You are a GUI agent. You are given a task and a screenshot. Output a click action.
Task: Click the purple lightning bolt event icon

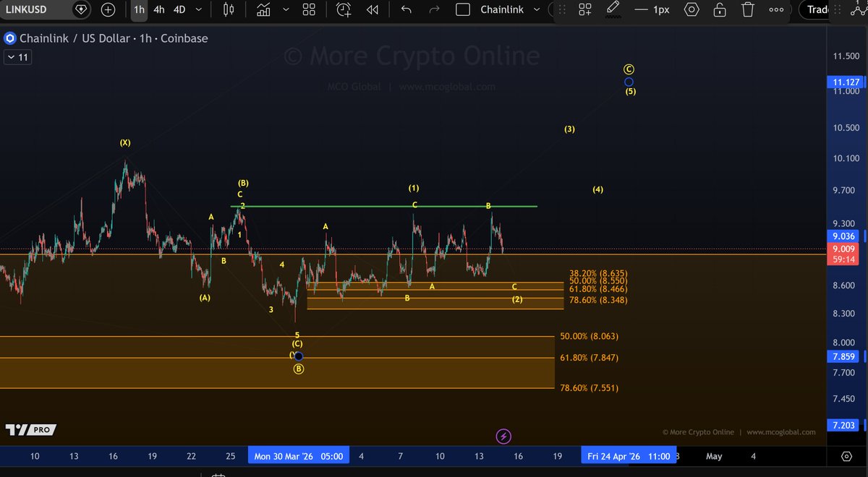tap(504, 436)
